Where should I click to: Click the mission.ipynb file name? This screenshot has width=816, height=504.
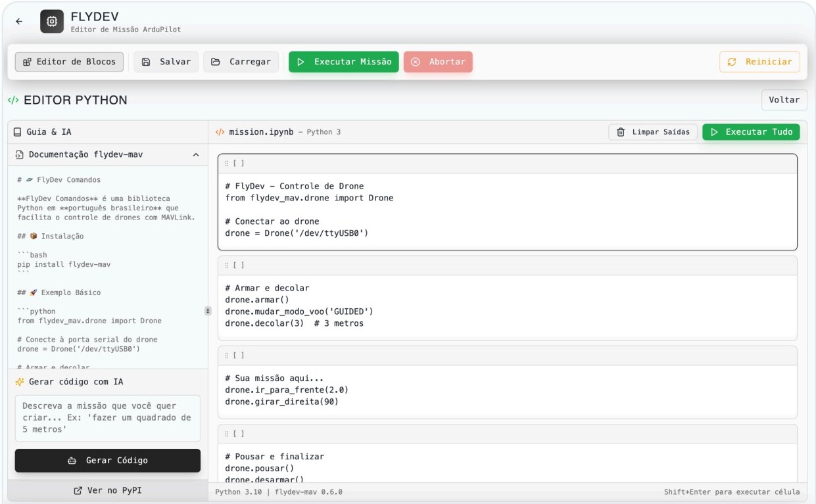tap(261, 132)
